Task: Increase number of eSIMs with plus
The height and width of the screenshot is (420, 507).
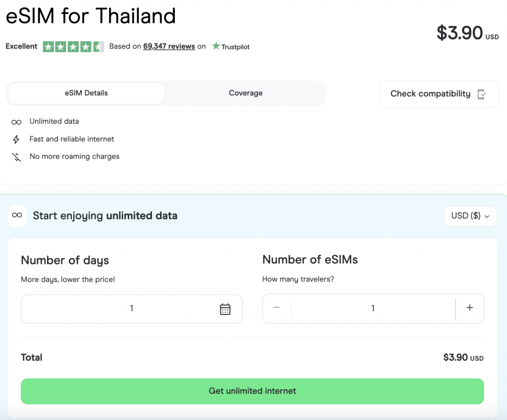Action: click(x=469, y=308)
